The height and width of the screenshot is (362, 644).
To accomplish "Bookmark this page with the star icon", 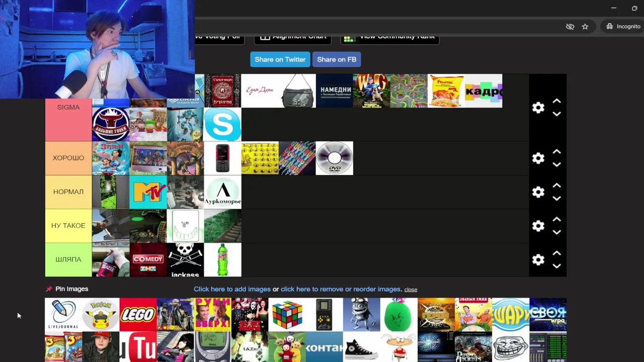I will tap(585, 27).
